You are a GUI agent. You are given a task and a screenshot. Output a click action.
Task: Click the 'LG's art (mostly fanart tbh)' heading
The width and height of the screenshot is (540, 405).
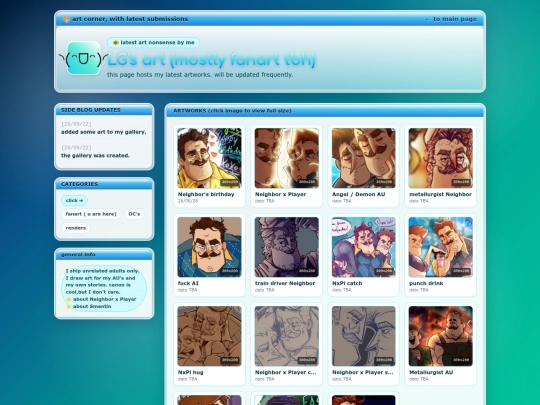(x=211, y=60)
